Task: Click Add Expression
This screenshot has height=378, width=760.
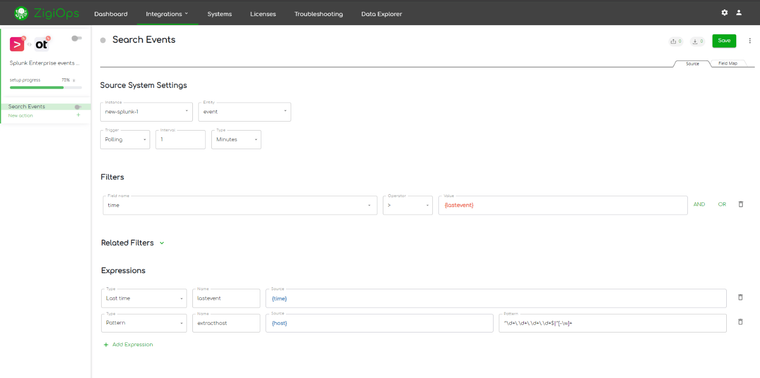Action: click(128, 345)
